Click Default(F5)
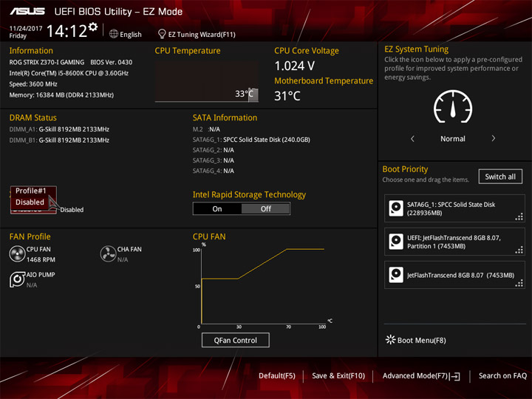The height and width of the screenshot is (399, 532). click(x=277, y=375)
